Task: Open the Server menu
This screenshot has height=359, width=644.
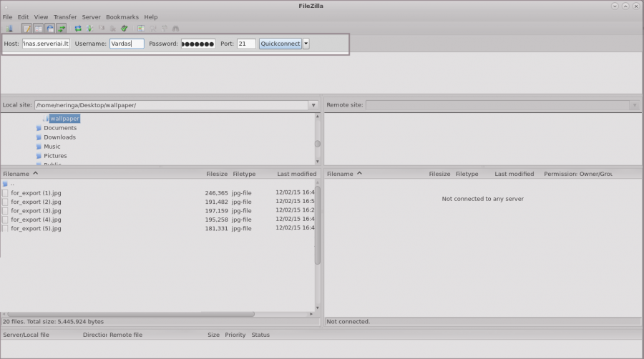Action: [x=91, y=17]
